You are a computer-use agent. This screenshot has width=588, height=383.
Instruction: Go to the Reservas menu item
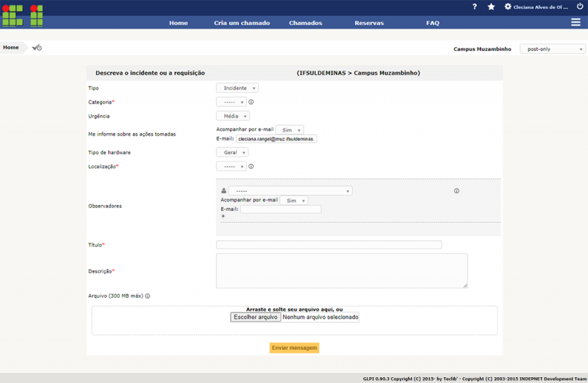pyautogui.click(x=369, y=23)
